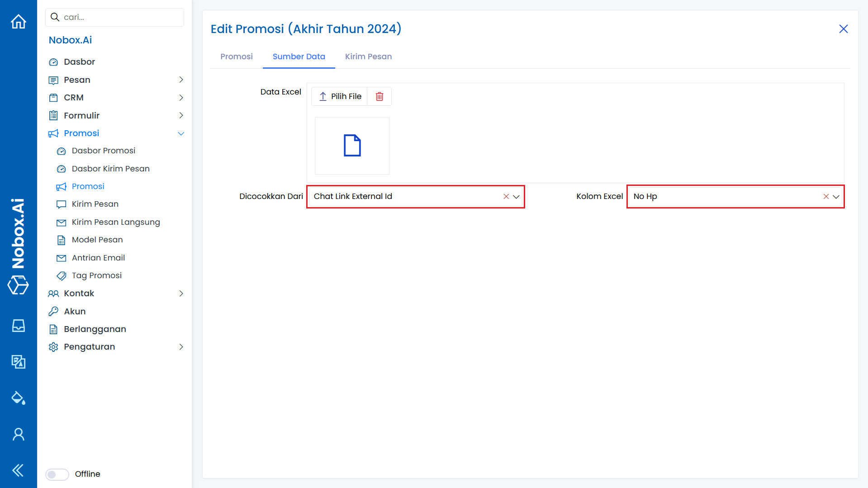Click the user profile icon
This screenshot has height=488, width=868.
[19, 434]
